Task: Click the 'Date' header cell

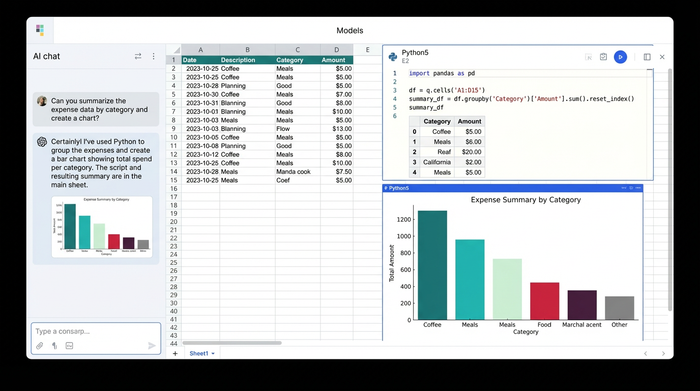Action: (200, 60)
